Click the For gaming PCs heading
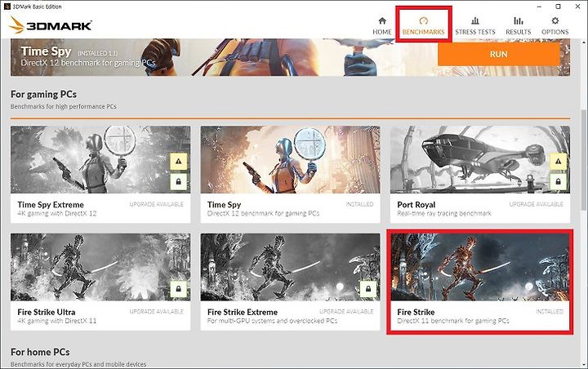This screenshot has width=588, height=369. click(x=43, y=94)
